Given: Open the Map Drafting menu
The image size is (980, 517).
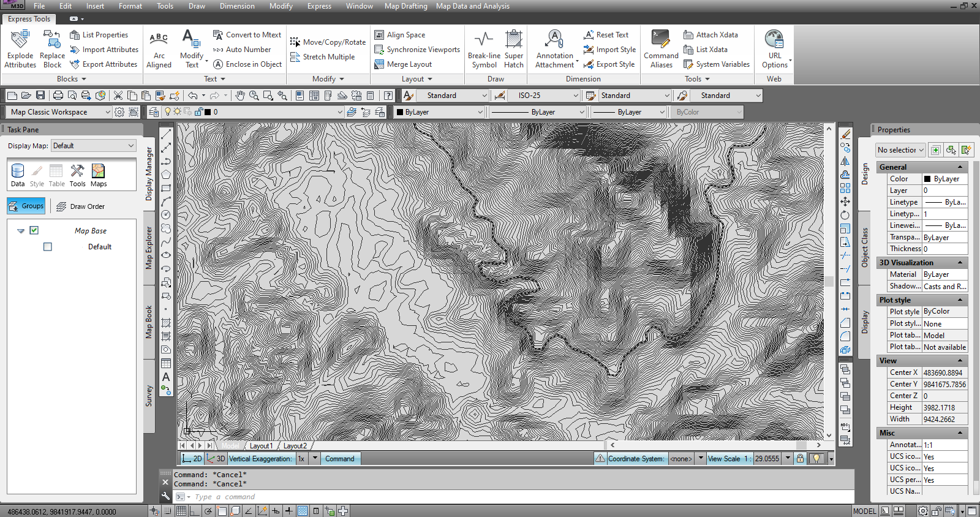Looking at the screenshot, I should (405, 6).
